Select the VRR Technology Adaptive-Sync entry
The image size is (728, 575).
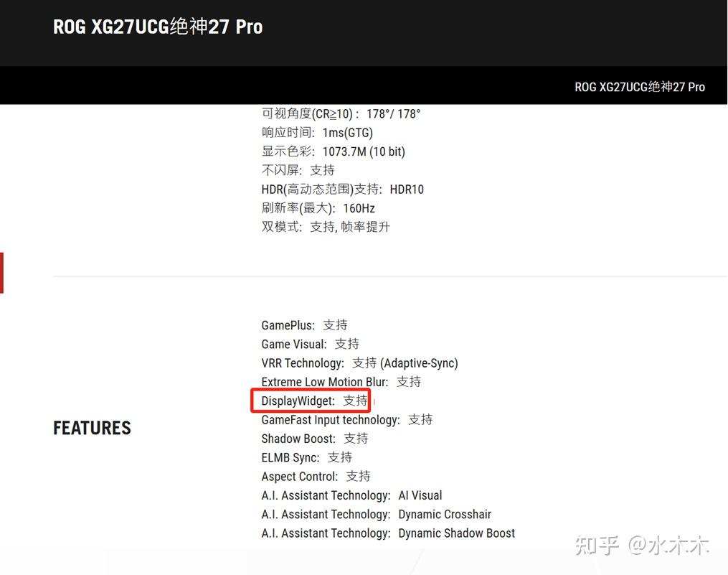(359, 363)
